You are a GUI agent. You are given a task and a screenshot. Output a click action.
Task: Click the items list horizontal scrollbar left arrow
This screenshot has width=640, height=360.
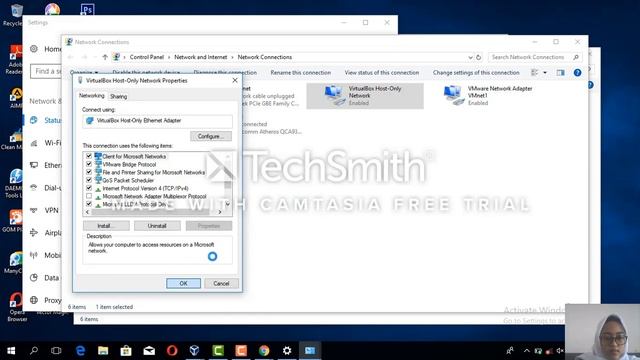(x=87, y=212)
